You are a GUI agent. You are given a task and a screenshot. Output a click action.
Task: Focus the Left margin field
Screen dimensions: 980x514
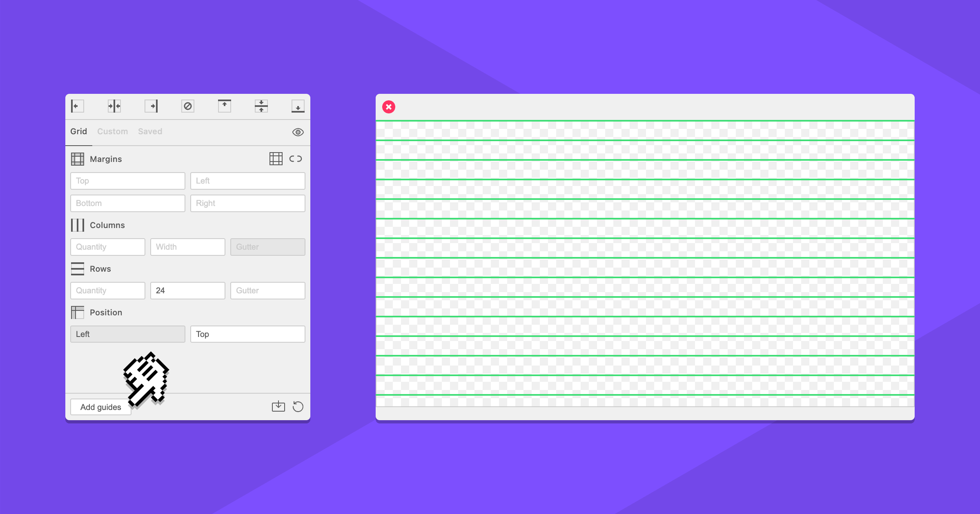(x=248, y=181)
